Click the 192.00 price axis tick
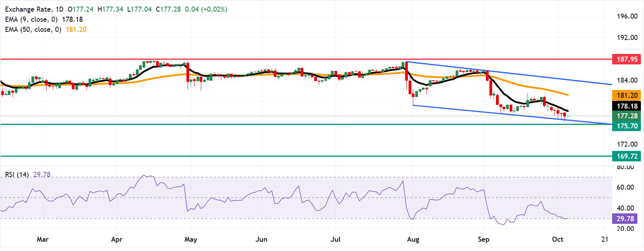 627,38
